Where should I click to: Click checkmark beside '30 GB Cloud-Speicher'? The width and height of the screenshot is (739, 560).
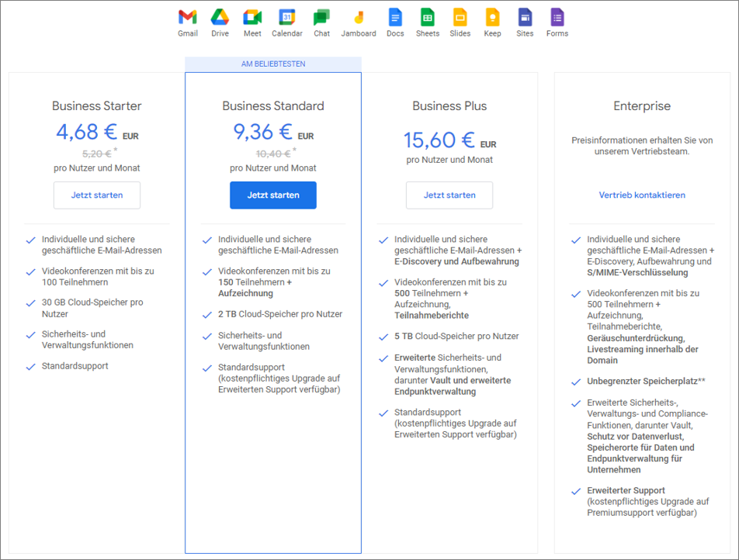pyautogui.click(x=30, y=303)
